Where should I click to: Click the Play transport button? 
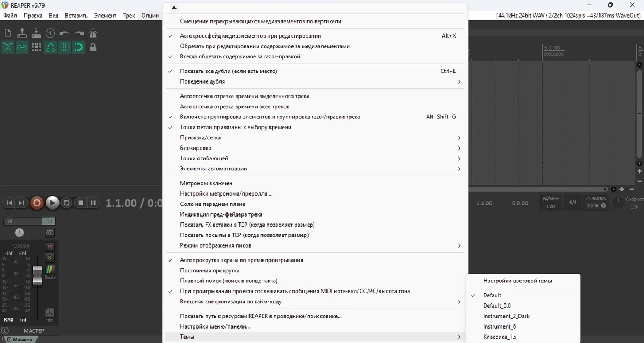52,203
